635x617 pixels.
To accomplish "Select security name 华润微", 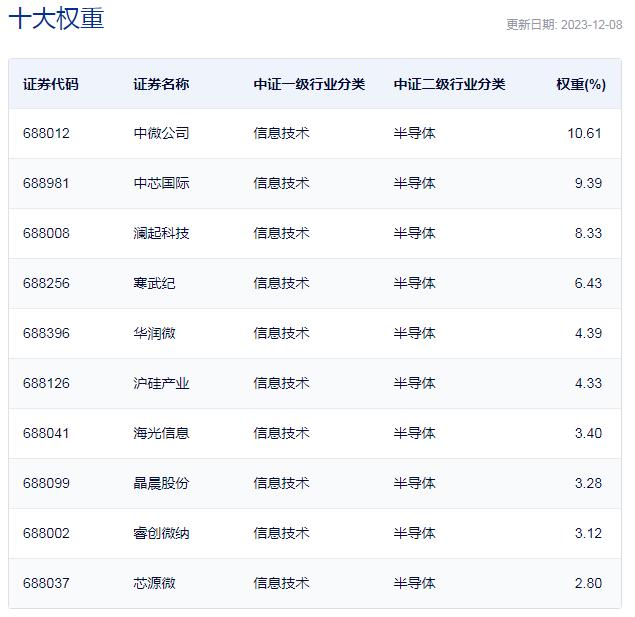I will [154, 333].
